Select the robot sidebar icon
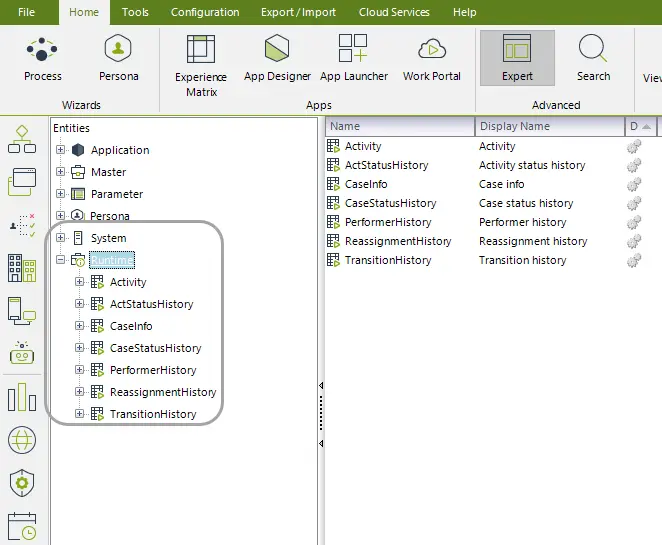This screenshot has width=662, height=545. pyautogui.click(x=22, y=353)
